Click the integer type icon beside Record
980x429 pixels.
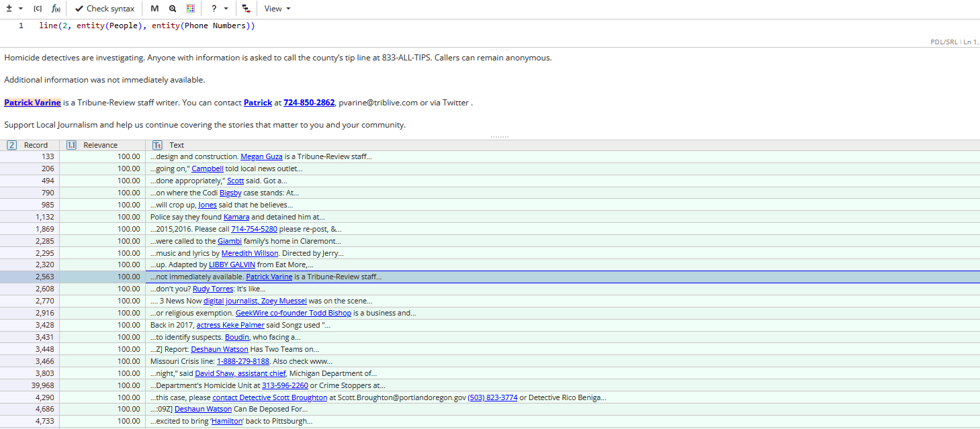pyautogui.click(x=11, y=145)
